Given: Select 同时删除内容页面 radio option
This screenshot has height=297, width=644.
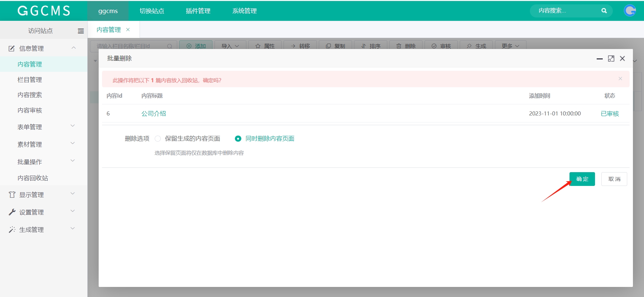Looking at the screenshot, I should (238, 139).
